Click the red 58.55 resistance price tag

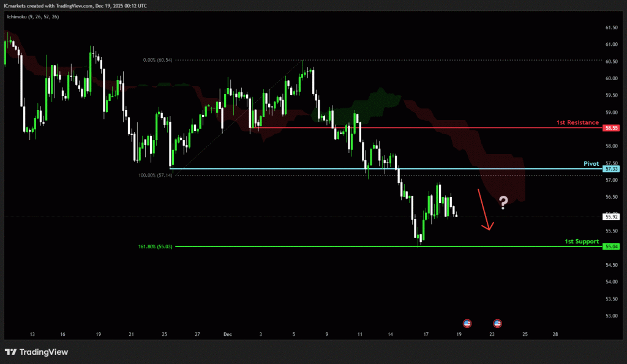tap(610, 128)
